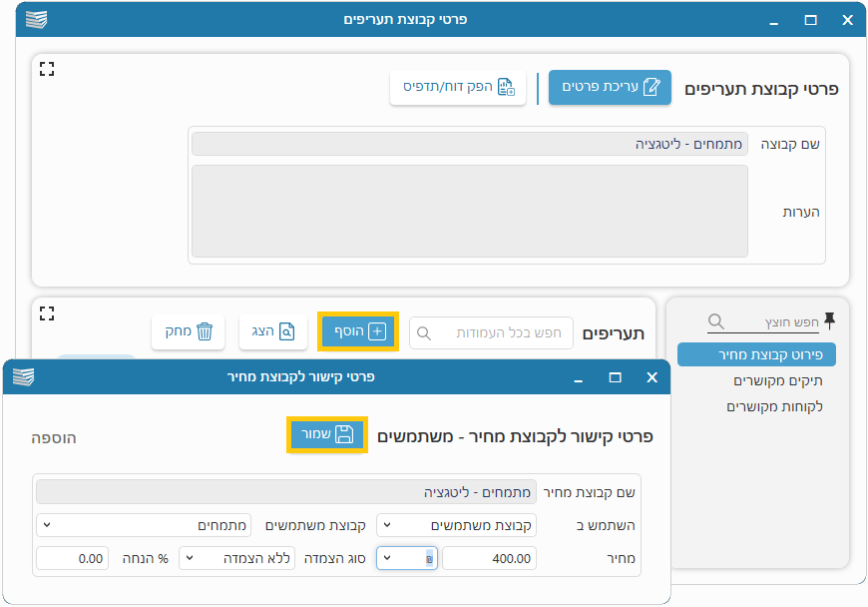Switch to the תיקים מקושרים sidebar tab

point(777,380)
